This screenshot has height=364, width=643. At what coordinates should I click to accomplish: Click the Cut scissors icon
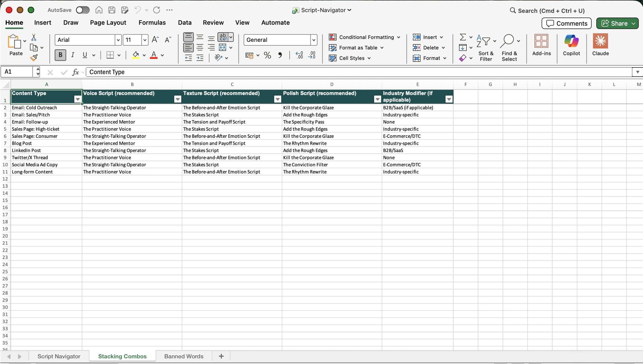tap(34, 38)
